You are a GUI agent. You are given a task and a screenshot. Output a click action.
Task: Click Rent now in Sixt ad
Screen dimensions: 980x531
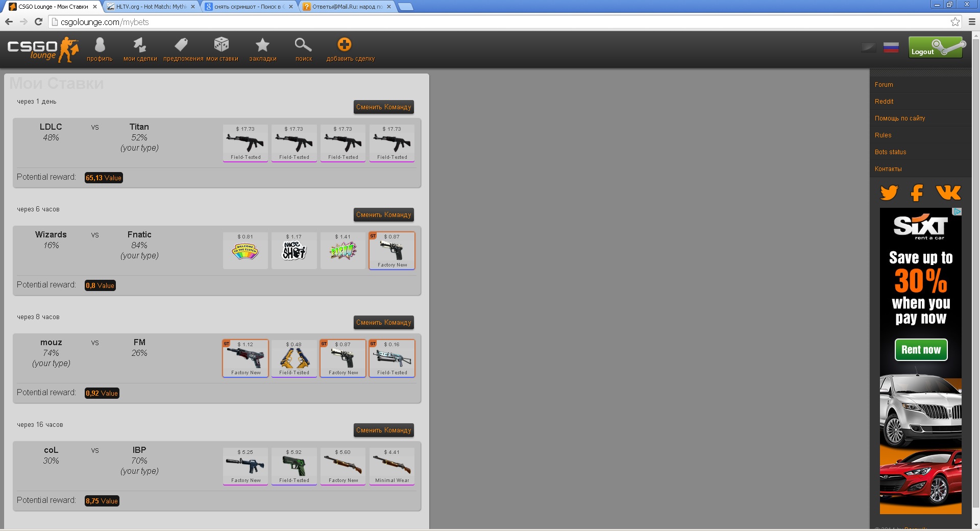coord(921,350)
